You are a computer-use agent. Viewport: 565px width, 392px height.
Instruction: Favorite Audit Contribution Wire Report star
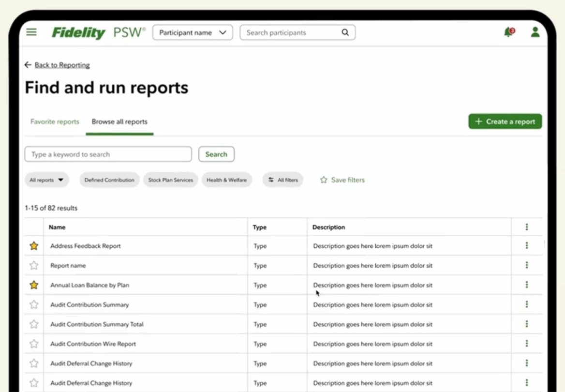34,344
